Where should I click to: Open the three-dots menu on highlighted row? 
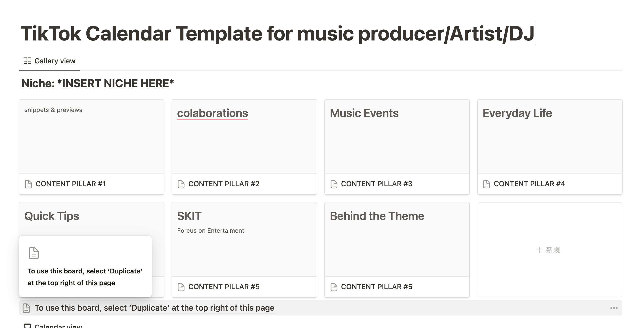click(x=614, y=308)
